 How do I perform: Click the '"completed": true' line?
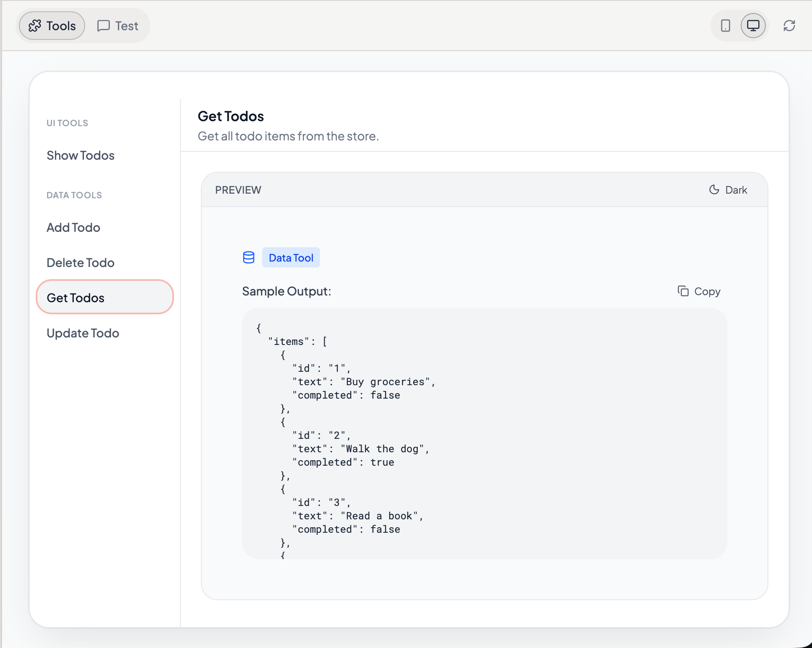point(343,462)
